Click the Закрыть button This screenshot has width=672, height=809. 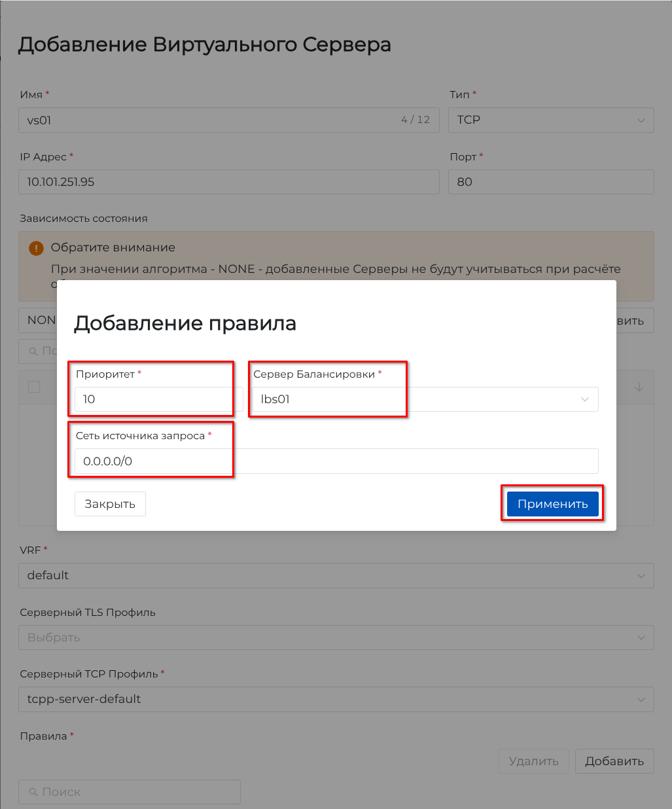pyautogui.click(x=110, y=504)
